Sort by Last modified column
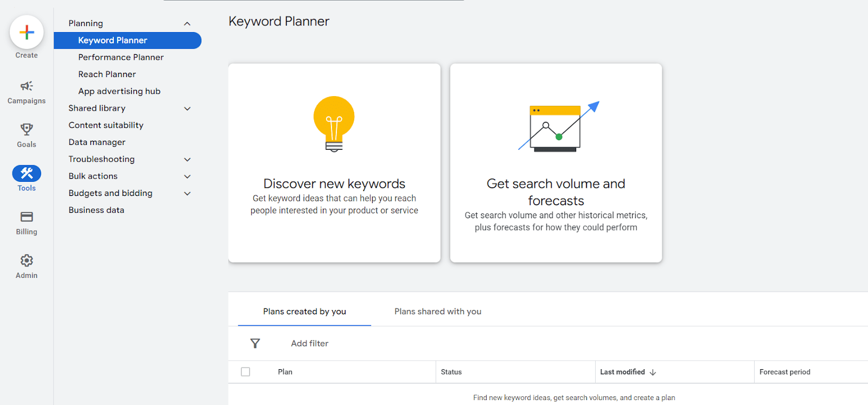This screenshot has height=405, width=868. click(622, 372)
